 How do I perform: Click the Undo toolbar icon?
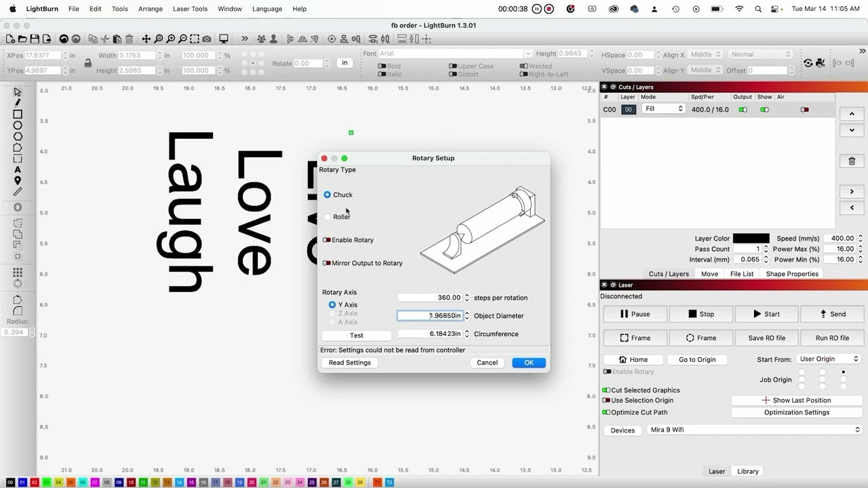(64, 39)
